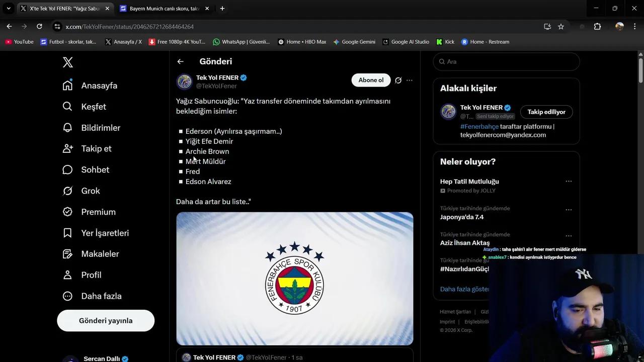Screen dimensions: 644x362
Task: Open Fenerbahçe logo image in post
Action: tap(295, 279)
